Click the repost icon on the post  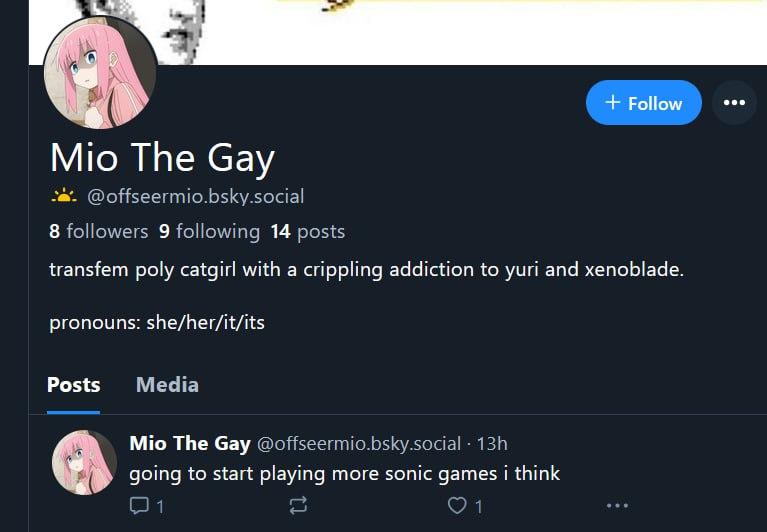coord(297,505)
